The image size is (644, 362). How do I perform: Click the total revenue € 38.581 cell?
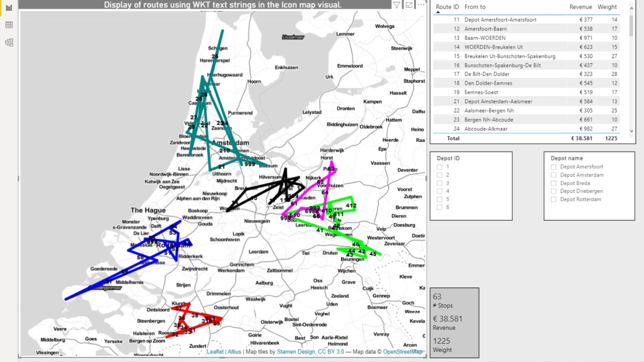(x=582, y=138)
